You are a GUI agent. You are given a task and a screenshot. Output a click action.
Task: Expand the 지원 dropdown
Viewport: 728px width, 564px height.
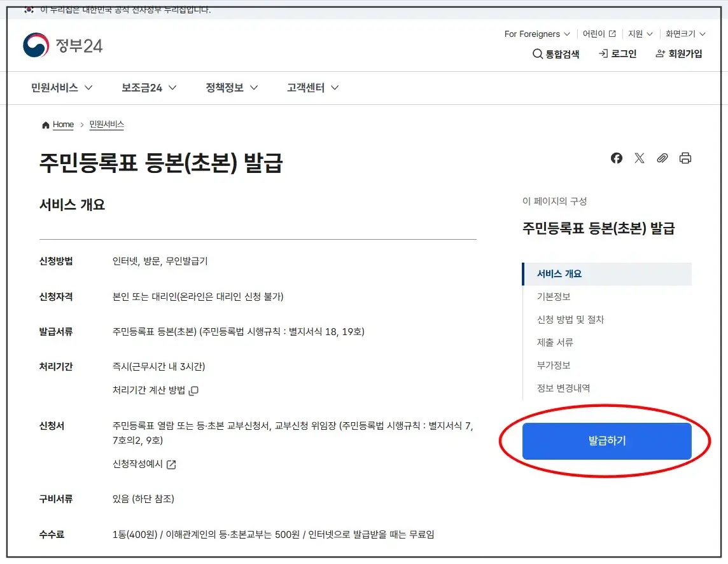640,34
